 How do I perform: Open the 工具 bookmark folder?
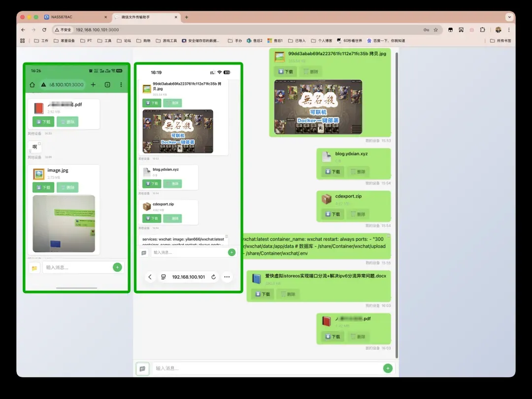click(x=104, y=41)
